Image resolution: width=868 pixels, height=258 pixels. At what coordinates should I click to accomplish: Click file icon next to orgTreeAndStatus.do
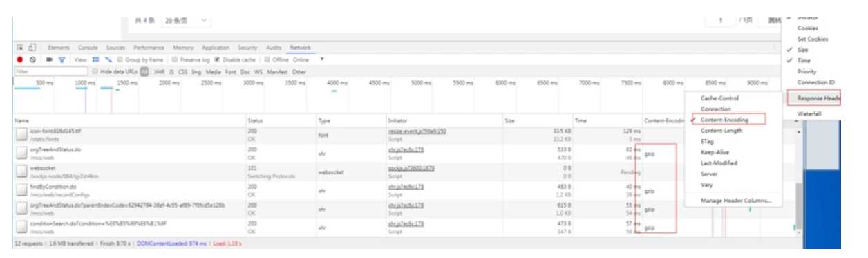(22, 152)
